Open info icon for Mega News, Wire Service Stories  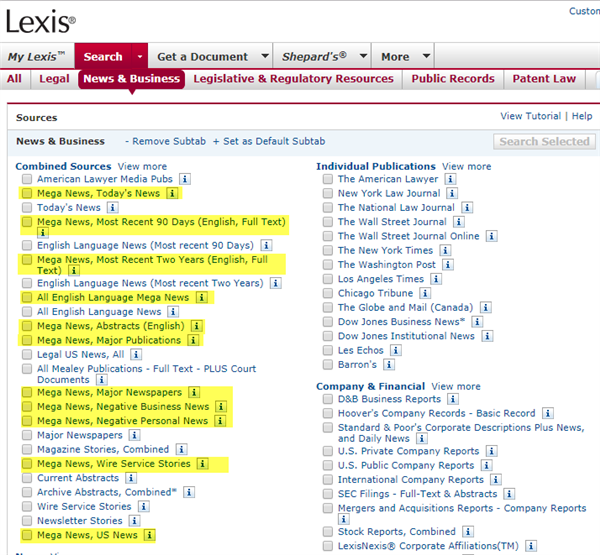point(202,464)
